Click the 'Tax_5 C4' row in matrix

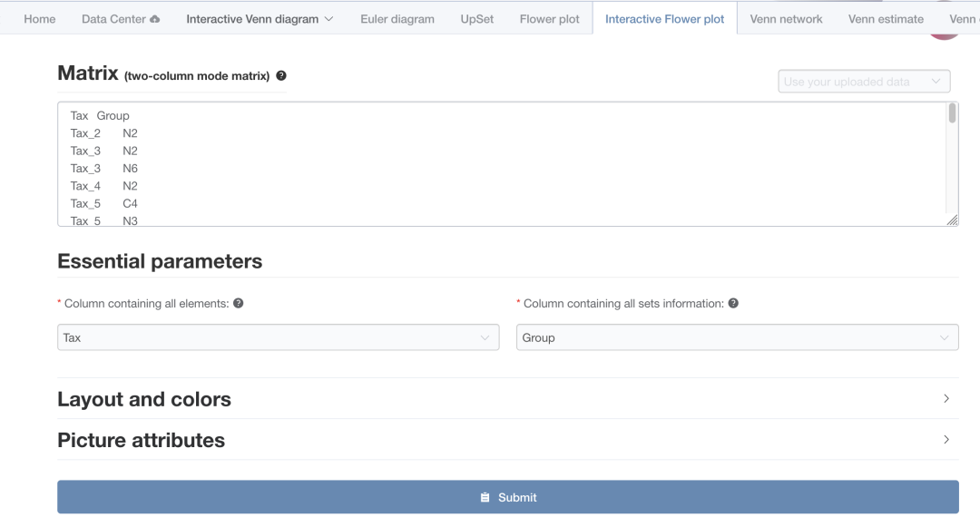coord(103,203)
